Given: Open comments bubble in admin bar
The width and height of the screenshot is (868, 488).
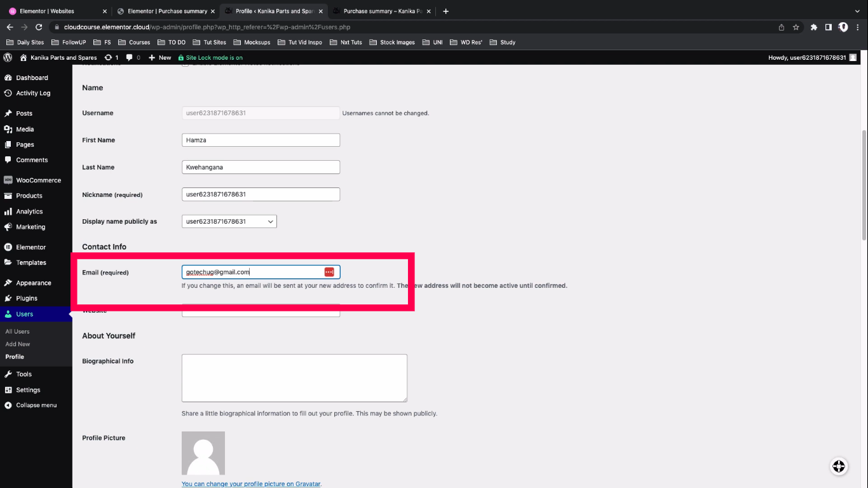Looking at the screenshot, I should click(x=133, y=57).
